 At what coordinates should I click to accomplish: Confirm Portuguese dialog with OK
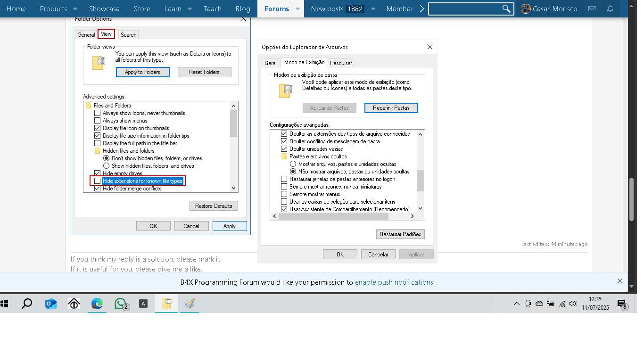pyautogui.click(x=340, y=255)
